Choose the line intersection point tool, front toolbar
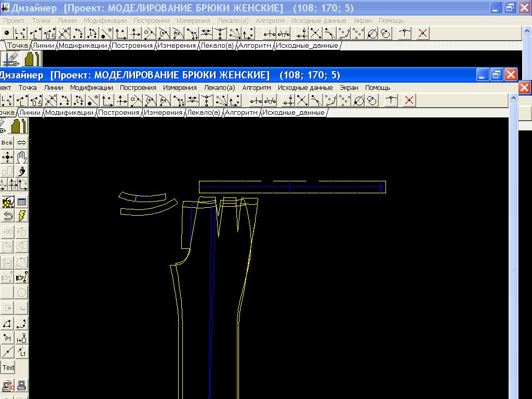The width and height of the screenshot is (532, 399). pos(50,100)
